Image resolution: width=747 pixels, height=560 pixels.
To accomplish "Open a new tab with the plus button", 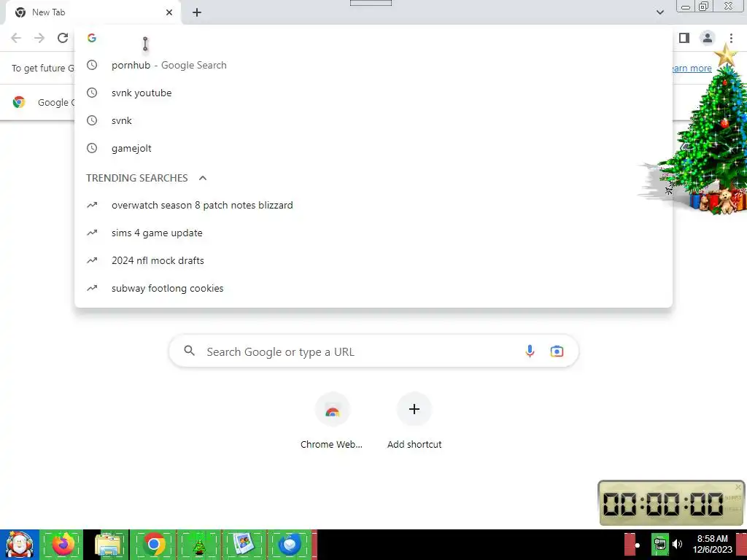I will (x=197, y=12).
